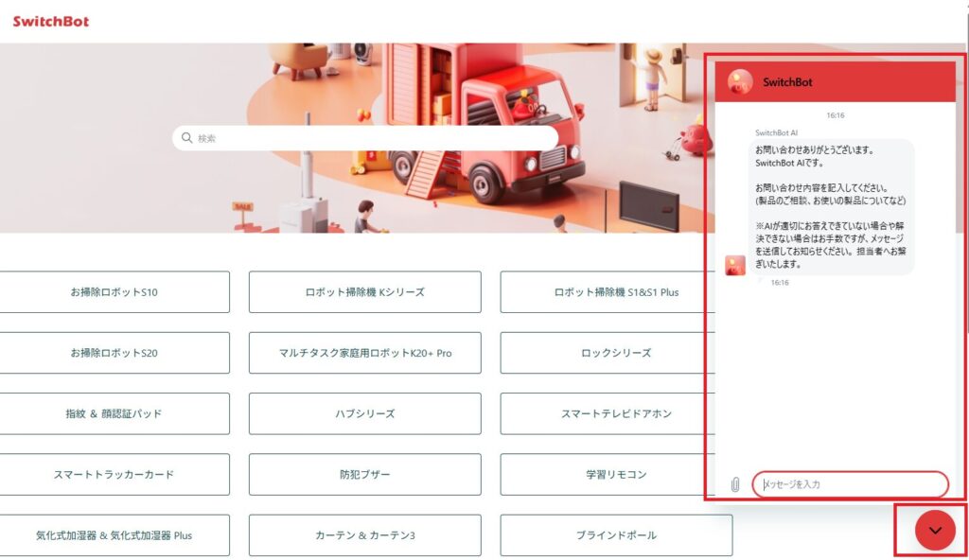Click the search field in the hero banner

tap(365, 138)
